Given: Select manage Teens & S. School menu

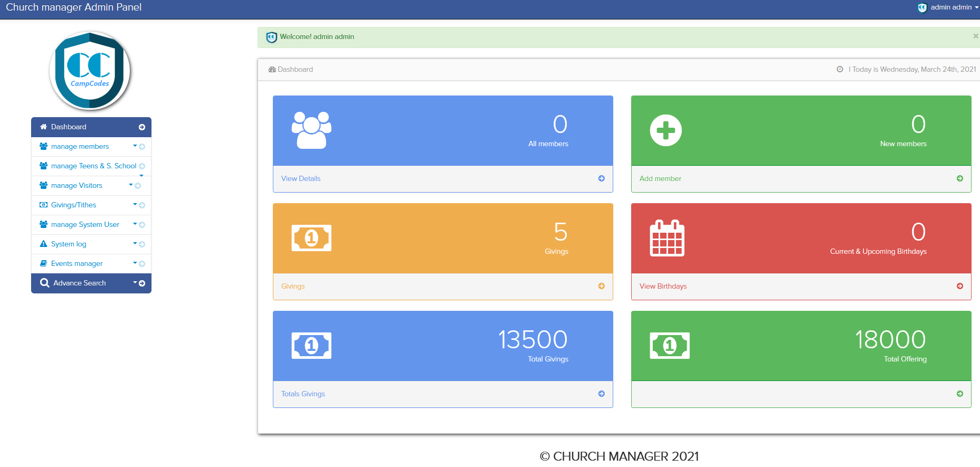Looking at the screenshot, I should pyautogui.click(x=91, y=166).
